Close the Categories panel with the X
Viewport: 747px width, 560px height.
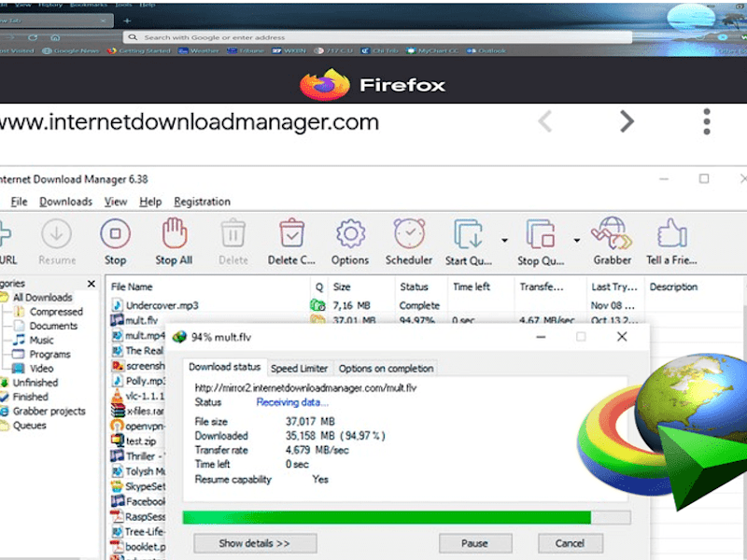point(92,284)
